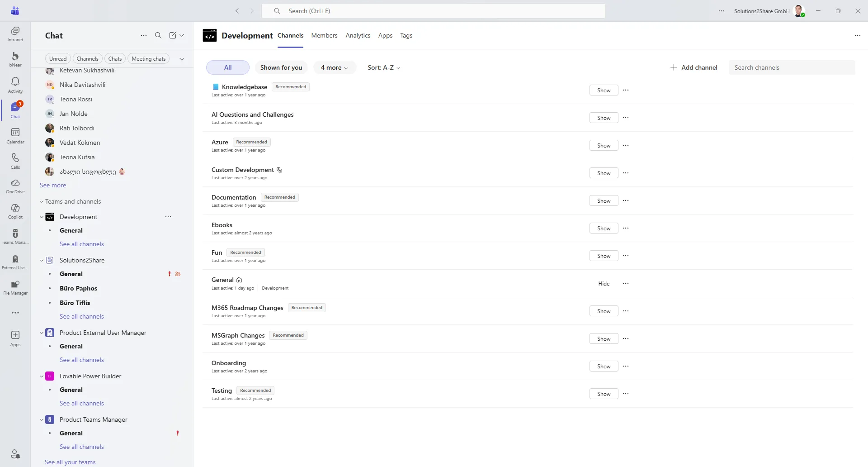Image resolution: width=868 pixels, height=467 pixels.
Task: Open Chat header more options ellipsis
Action: pyautogui.click(x=144, y=35)
